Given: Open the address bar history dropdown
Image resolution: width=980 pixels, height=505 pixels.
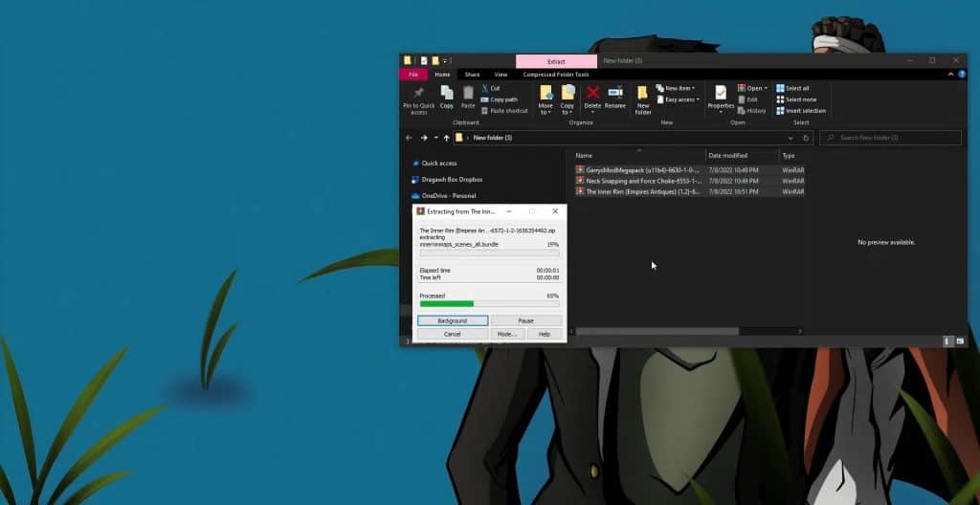Looking at the screenshot, I should pos(791,138).
